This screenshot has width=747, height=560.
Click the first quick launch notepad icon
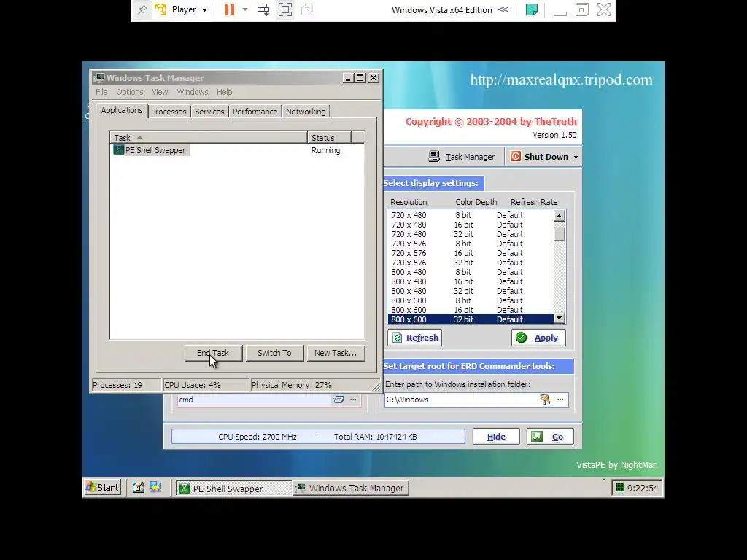point(138,488)
